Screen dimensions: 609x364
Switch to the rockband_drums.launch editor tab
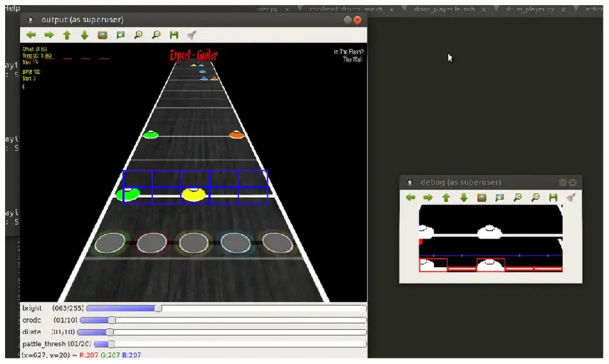[346, 9]
